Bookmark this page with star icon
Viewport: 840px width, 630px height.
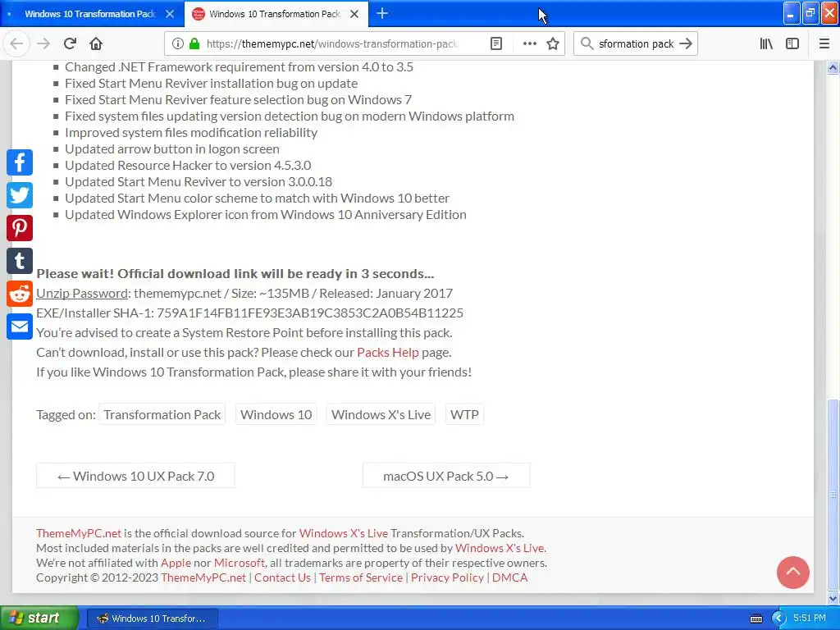(553, 44)
